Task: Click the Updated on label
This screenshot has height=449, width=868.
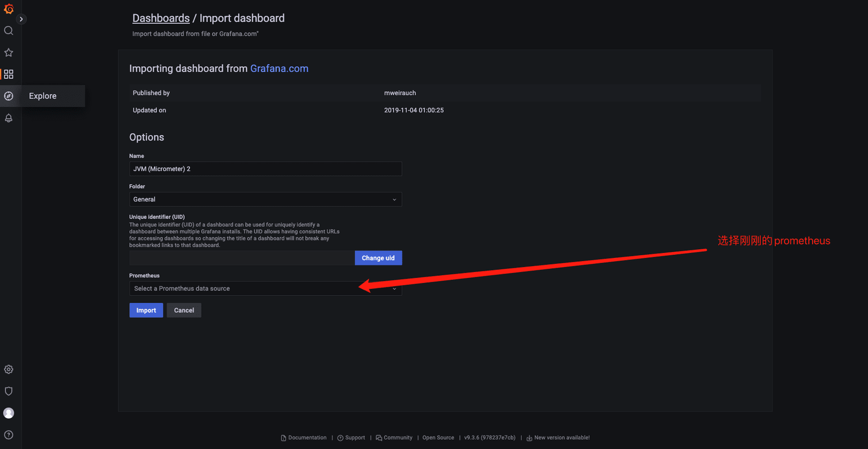Action: [x=150, y=110]
